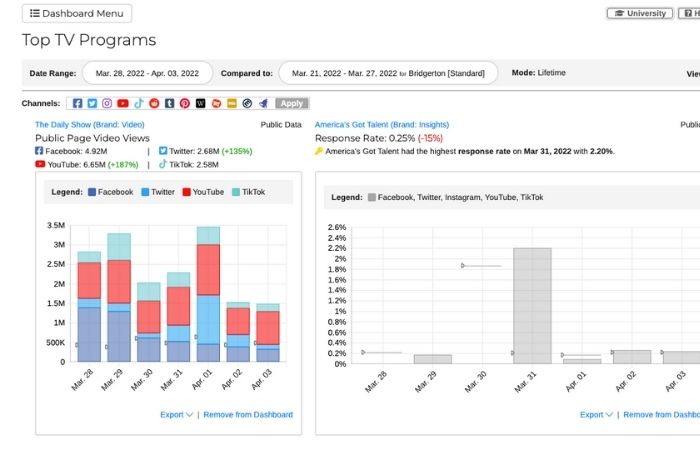Screen dimensions: 700x450
Task: Expand the Export menu on Response Rate chart
Action: tap(596, 414)
